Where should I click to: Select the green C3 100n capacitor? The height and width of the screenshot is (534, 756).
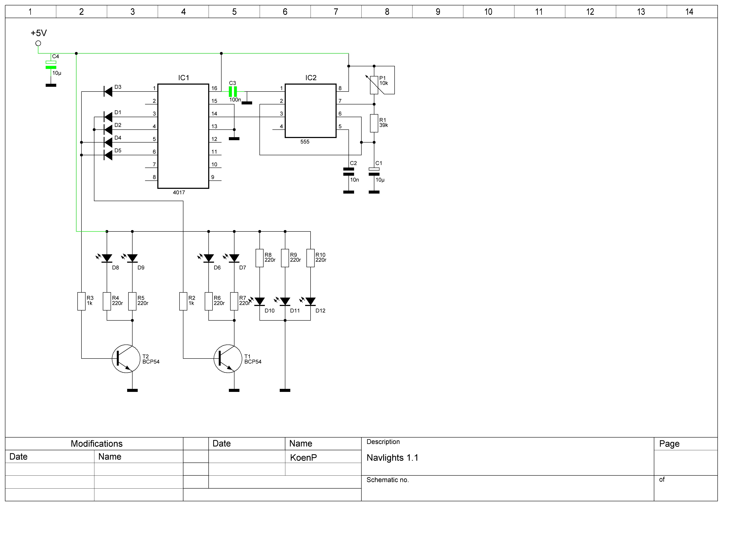(x=233, y=92)
